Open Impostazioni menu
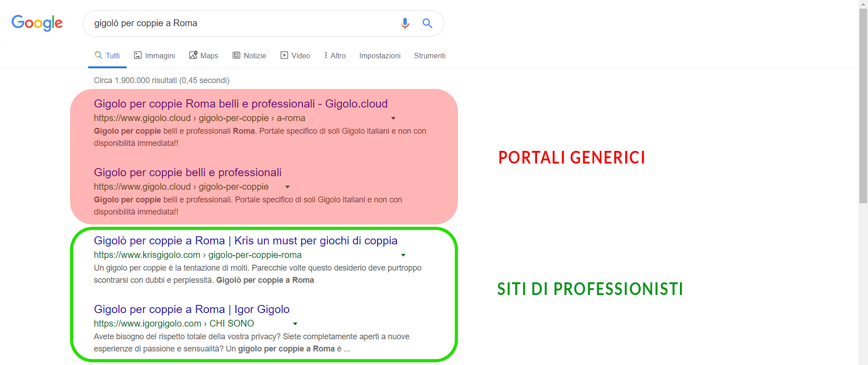The height and width of the screenshot is (365, 868). pos(380,56)
